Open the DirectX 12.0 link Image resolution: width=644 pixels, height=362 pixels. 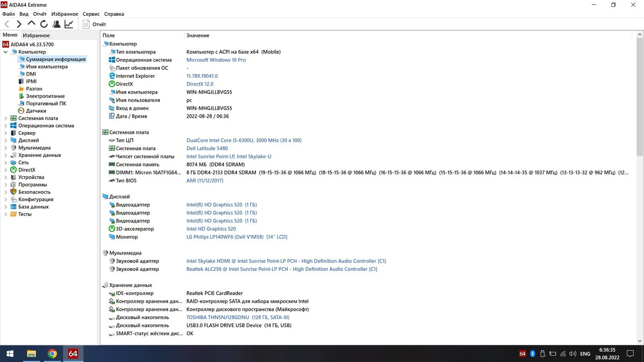pyautogui.click(x=200, y=84)
